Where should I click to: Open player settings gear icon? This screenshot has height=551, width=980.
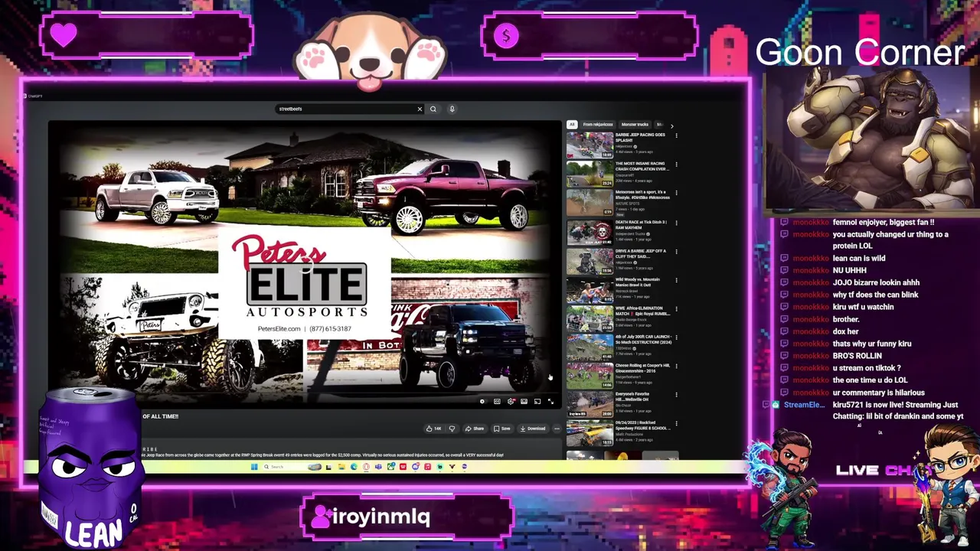[511, 401]
